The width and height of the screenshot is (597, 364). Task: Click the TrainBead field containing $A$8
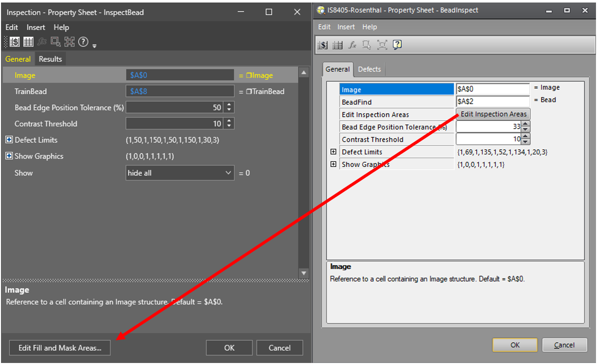180,92
